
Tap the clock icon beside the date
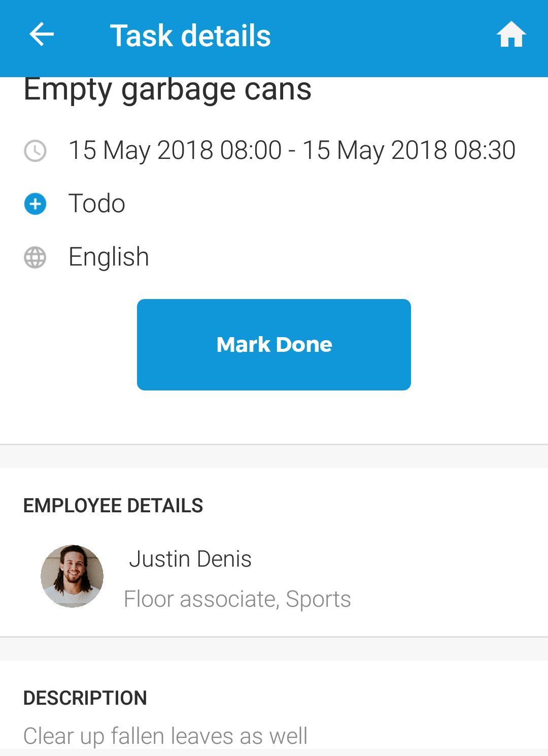tap(35, 151)
